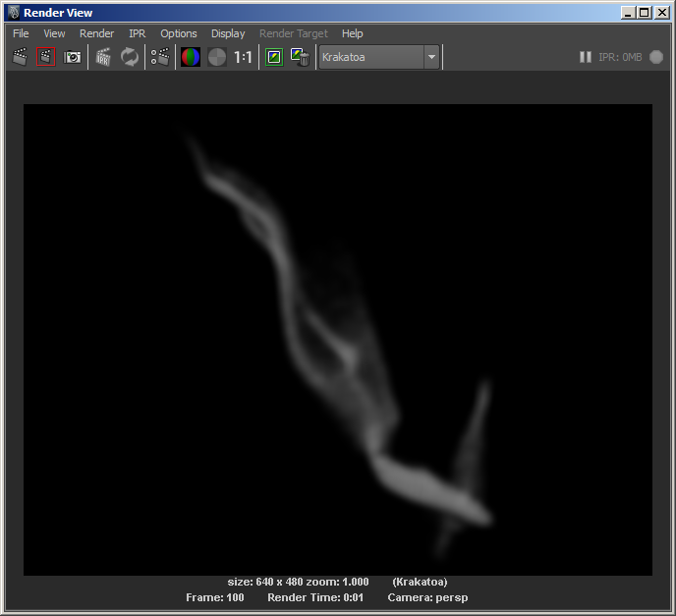676x616 pixels.
Task: Open the File menu
Action: click(x=21, y=33)
